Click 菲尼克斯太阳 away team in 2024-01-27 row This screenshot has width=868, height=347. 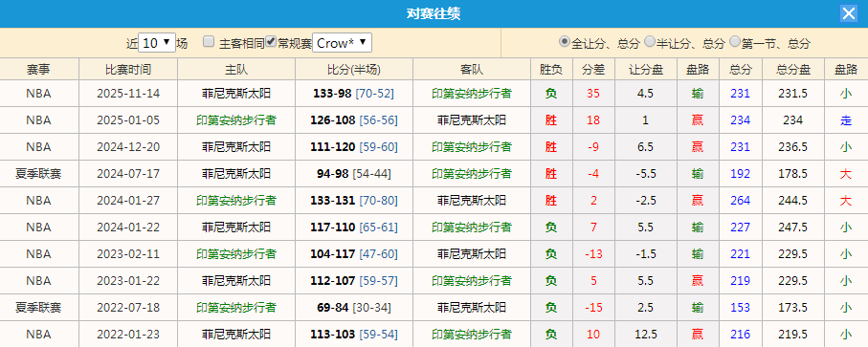click(x=472, y=201)
